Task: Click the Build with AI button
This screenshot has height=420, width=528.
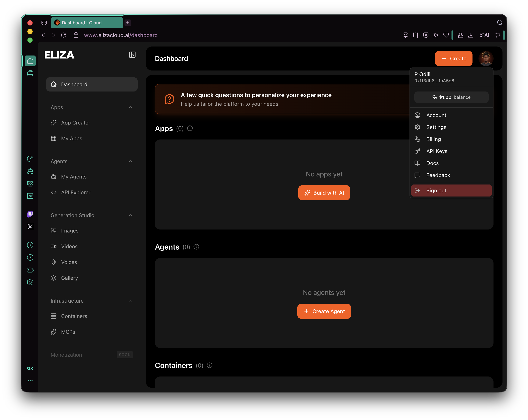Action: pos(324,193)
